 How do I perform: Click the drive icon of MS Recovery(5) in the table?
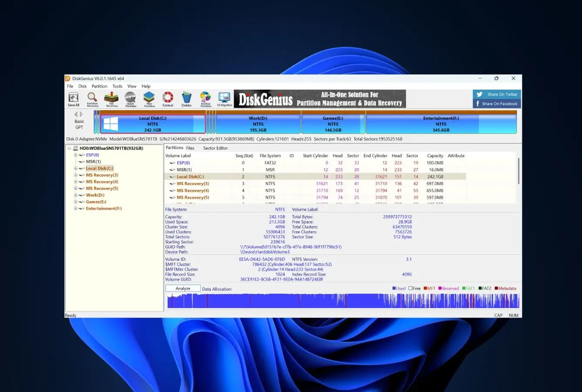click(x=173, y=198)
